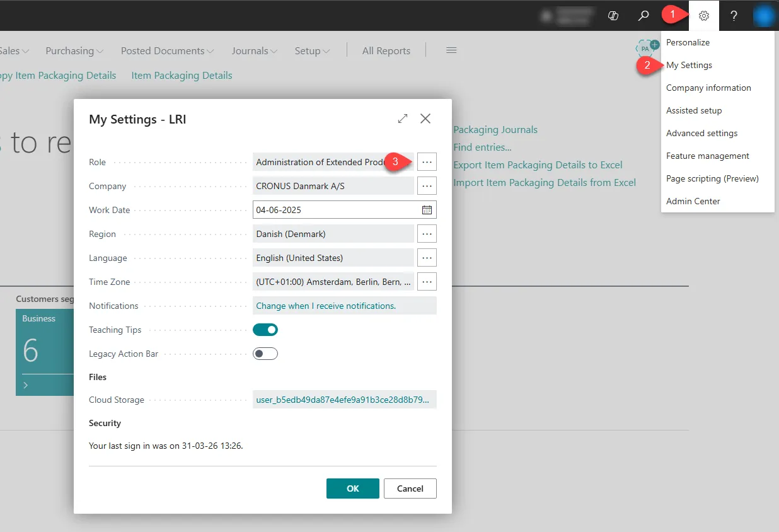The height and width of the screenshot is (532, 779).
Task: Disable the Teaching Tips toggle
Action: point(265,330)
